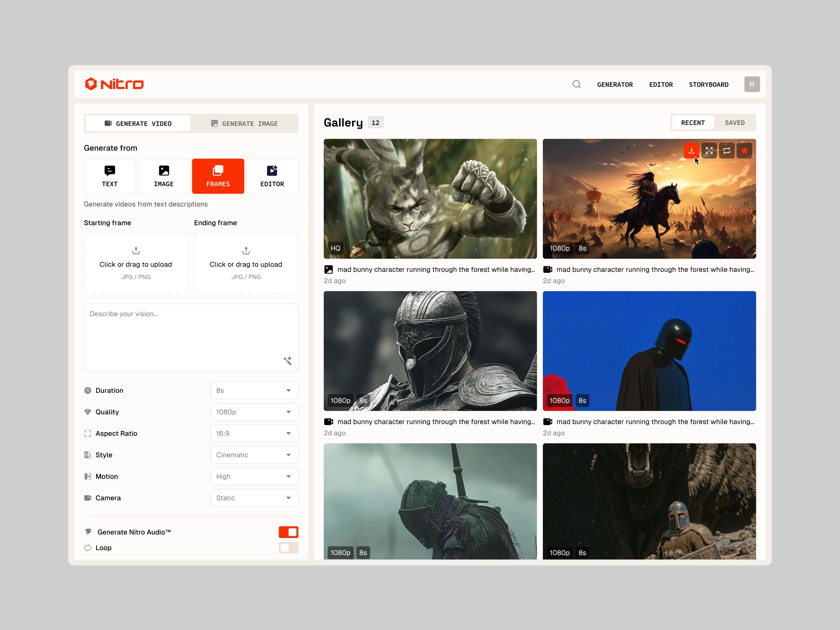Open the search from the top bar
This screenshot has height=630, width=840.
point(576,84)
